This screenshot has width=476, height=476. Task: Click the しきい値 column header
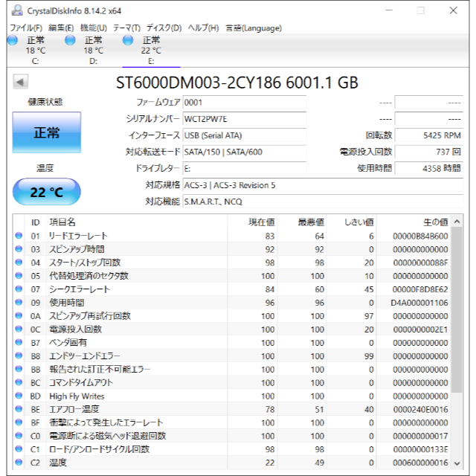tap(351, 222)
